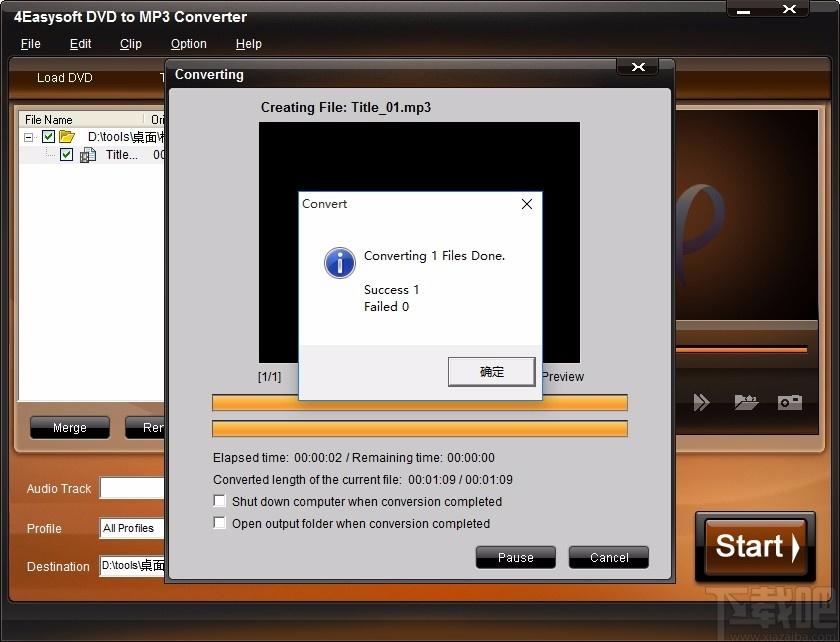Click the upper orange progress bar
The width and height of the screenshot is (840, 642).
419,402
